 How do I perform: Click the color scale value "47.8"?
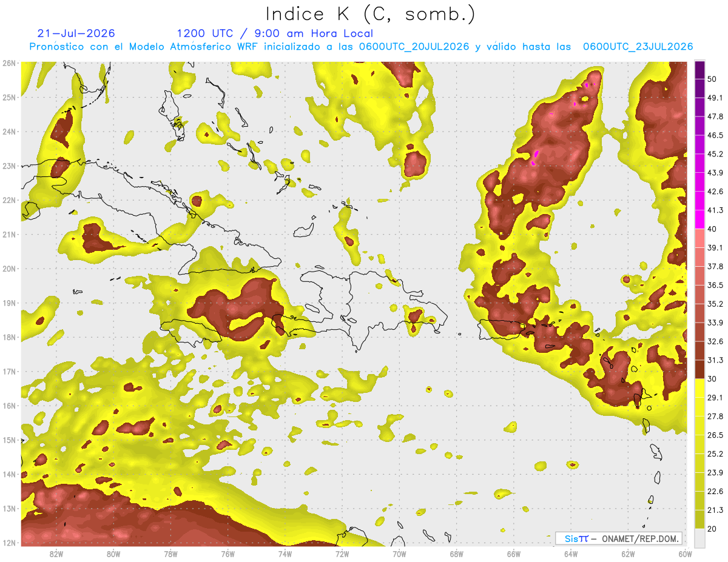[715, 116]
